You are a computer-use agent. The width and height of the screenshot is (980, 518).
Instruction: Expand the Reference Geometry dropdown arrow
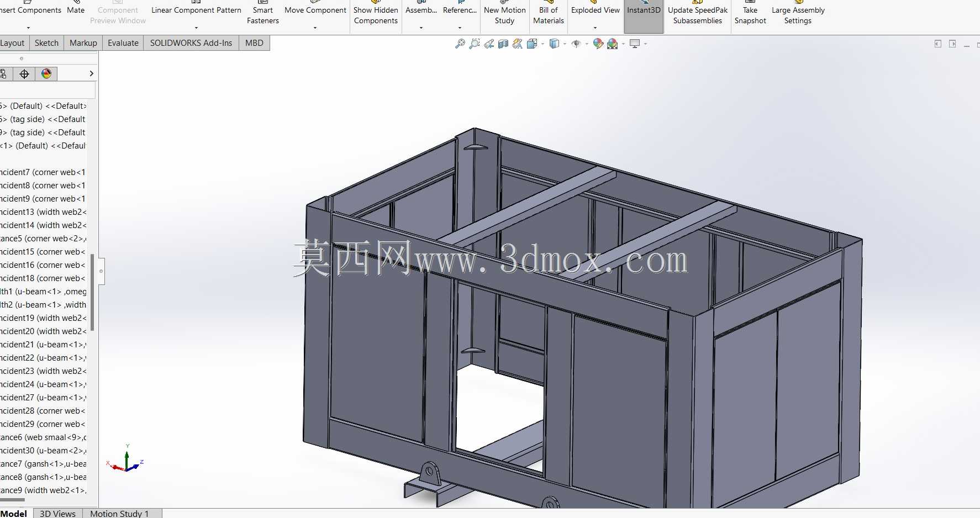[x=460, y=28]
